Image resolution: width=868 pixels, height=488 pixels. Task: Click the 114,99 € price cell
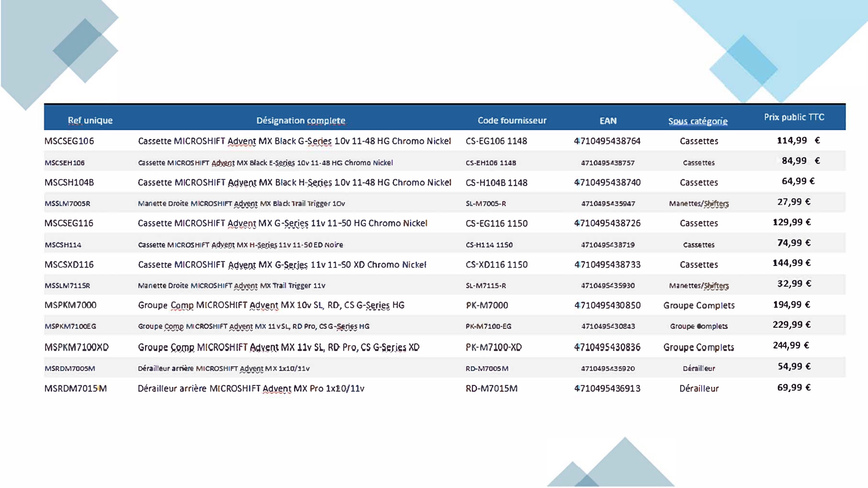[x=798, y=140]
